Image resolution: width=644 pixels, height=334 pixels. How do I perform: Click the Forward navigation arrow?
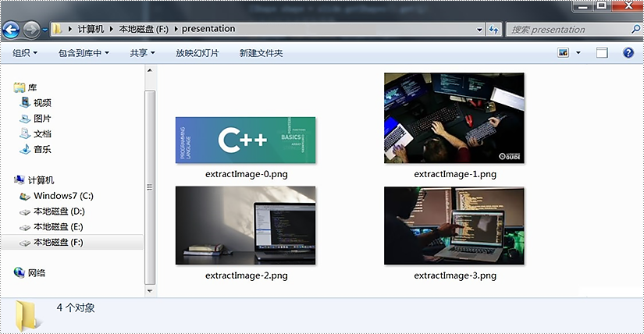click(x=31, y=30)
